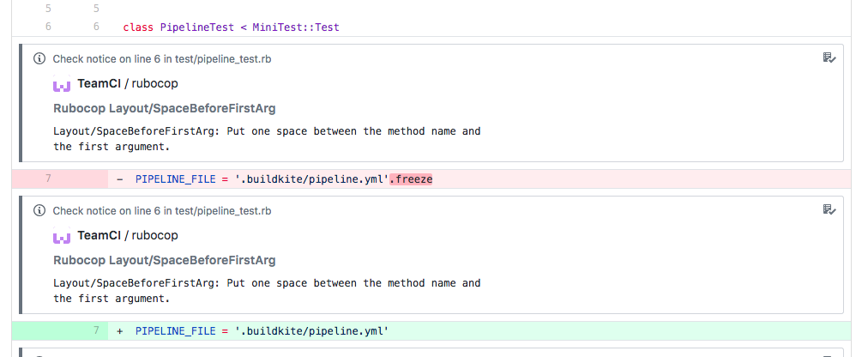Click the TeamCI avatar below the deleted line
The height and width of the screenshot is (357, 868).
pyautogui.click(x=61, y=236)
